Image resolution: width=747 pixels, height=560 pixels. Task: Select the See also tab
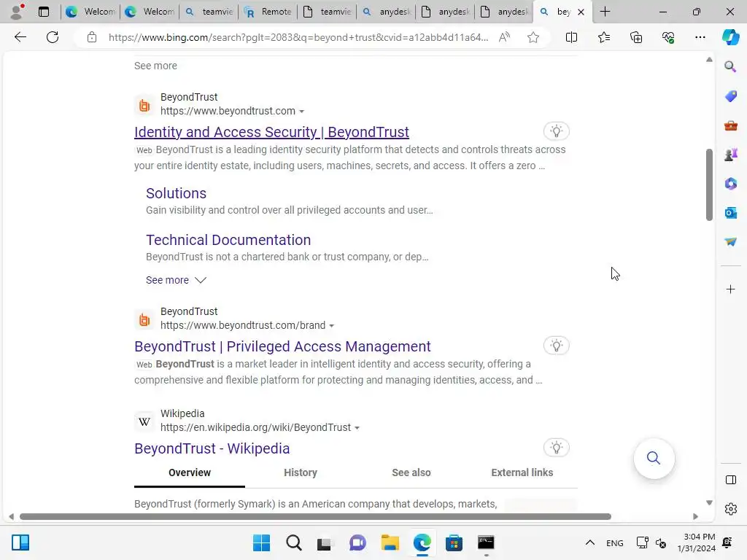(411, 472)
